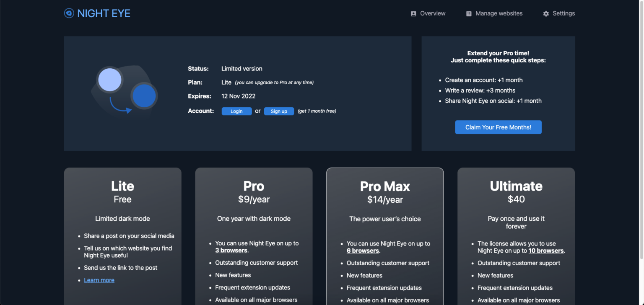Open Settings via the gear icon

click(x=546, y=13)
